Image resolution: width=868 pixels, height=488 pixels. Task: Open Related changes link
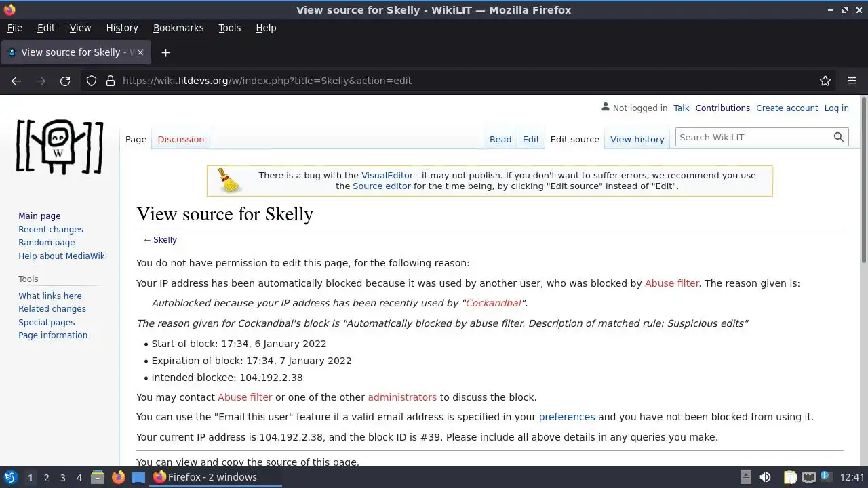point(52,308)
